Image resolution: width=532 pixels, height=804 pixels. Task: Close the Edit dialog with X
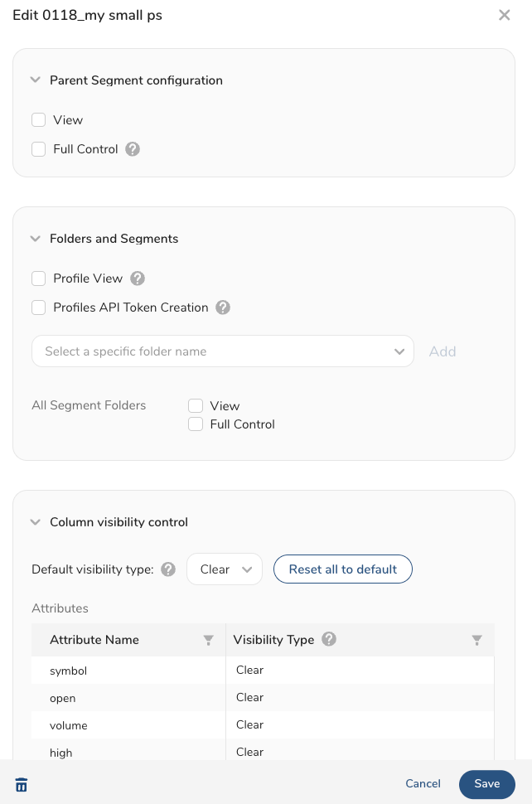pos(504,15)
